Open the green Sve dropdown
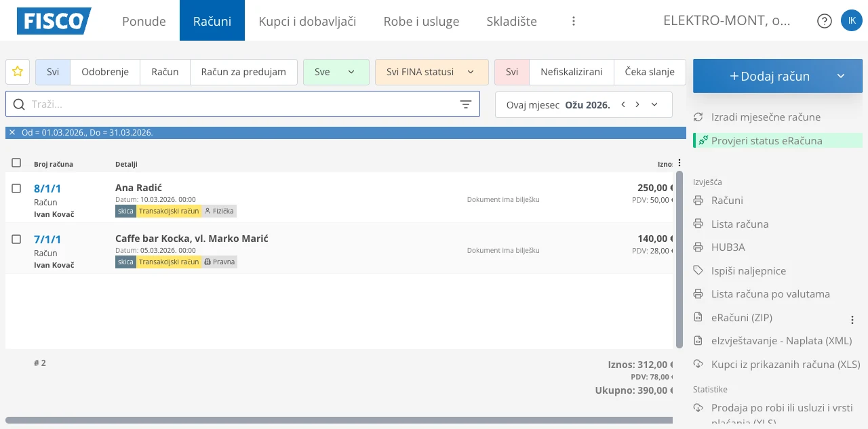This screenshot has height=429, width=868. (x=336, y=72)
